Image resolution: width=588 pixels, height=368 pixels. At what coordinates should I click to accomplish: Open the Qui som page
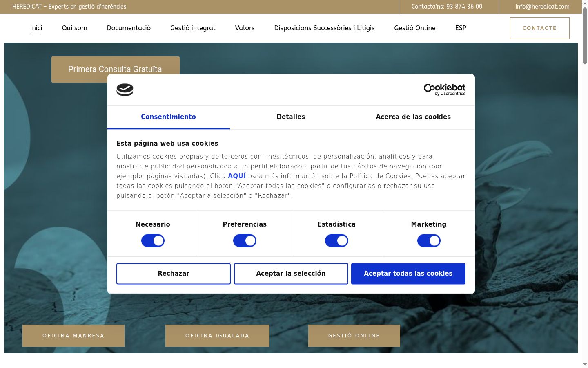tap(74, 28)
